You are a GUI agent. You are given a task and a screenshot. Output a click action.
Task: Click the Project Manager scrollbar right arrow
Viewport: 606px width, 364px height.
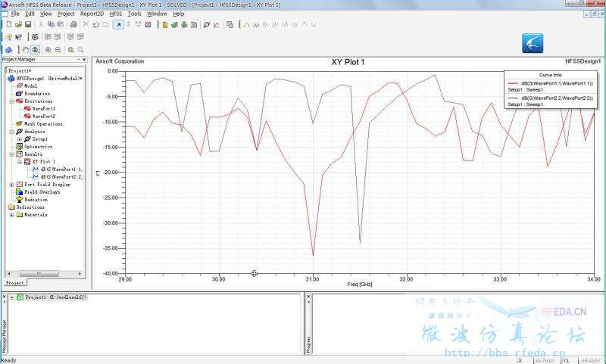click(80, 274)
